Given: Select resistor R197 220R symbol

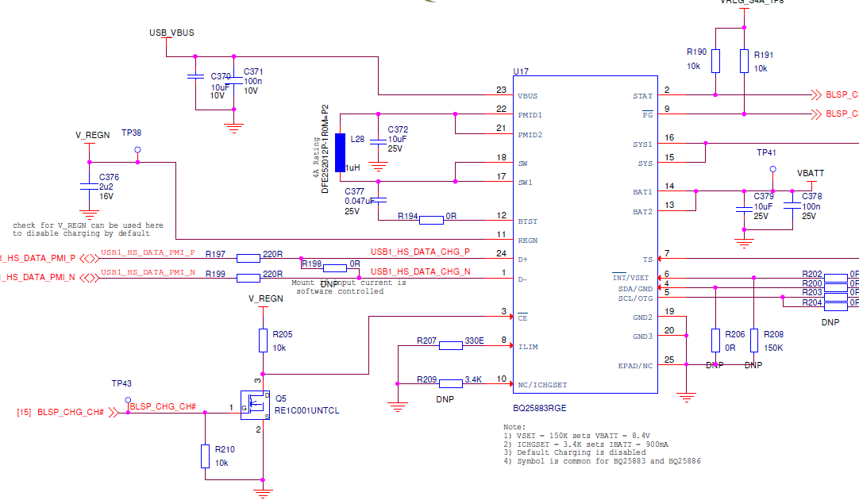Looking at the screenshot, I should (248, 258).
